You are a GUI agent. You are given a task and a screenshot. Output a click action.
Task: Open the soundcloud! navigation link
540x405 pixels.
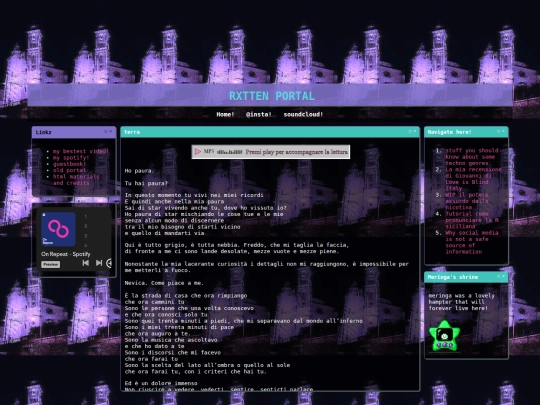(x=303, y=114)
